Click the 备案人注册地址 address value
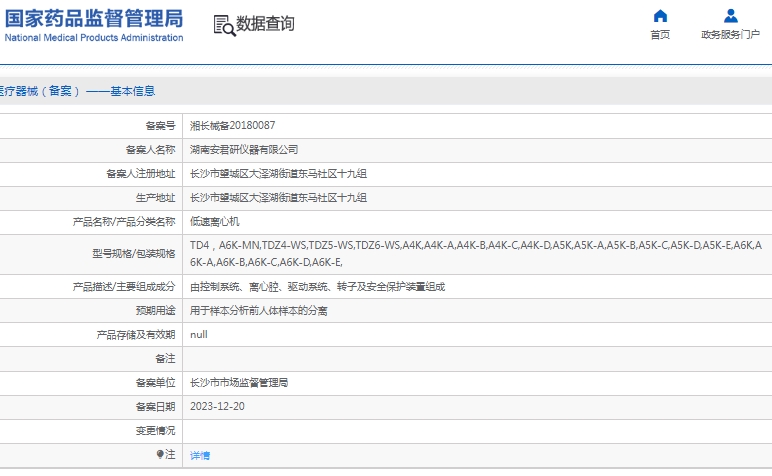This screenshot has width=772, height=476. pyautogui.click(x=278, y=174)
